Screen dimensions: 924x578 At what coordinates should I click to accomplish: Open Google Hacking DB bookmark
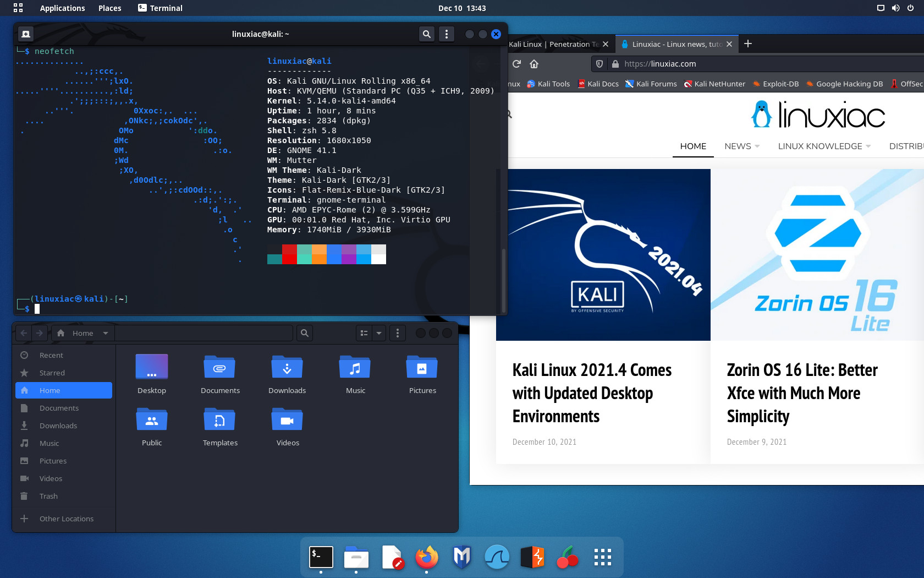pyautogui.click(x=844, y=84)
